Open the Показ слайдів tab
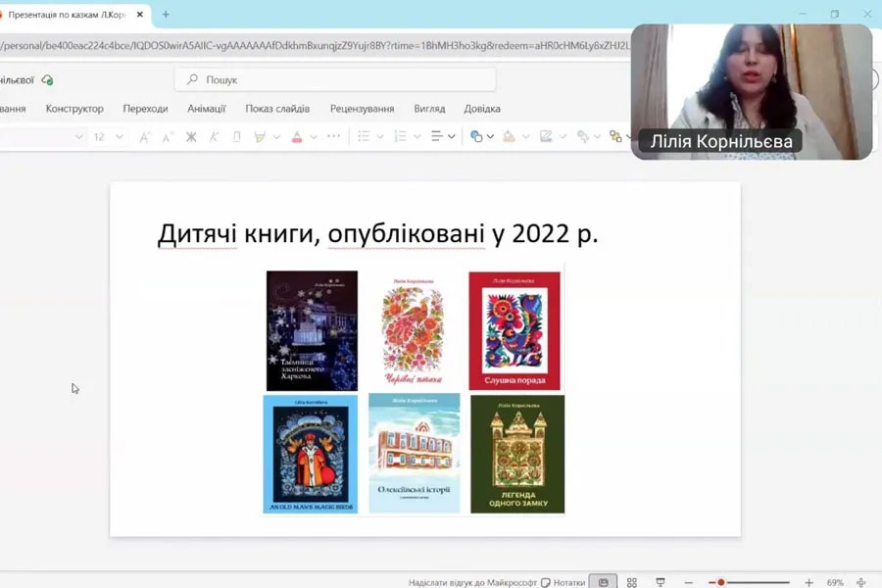 pos(277,109)
